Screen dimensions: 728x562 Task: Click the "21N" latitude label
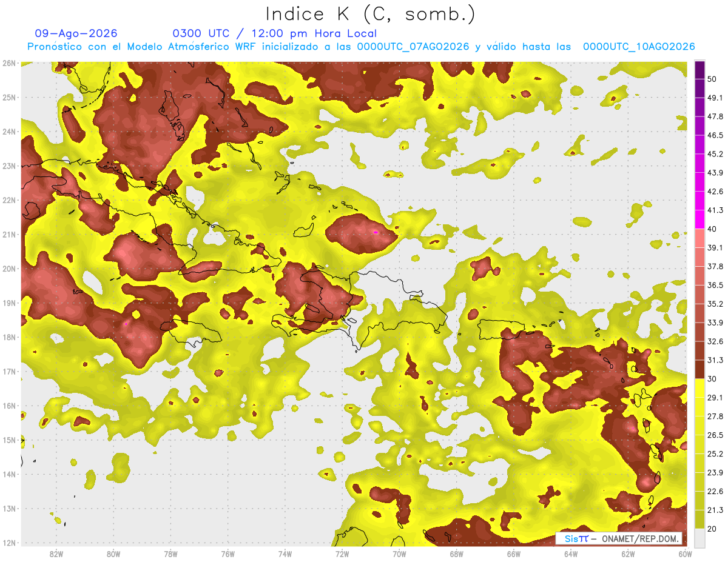tap(9, 235)
